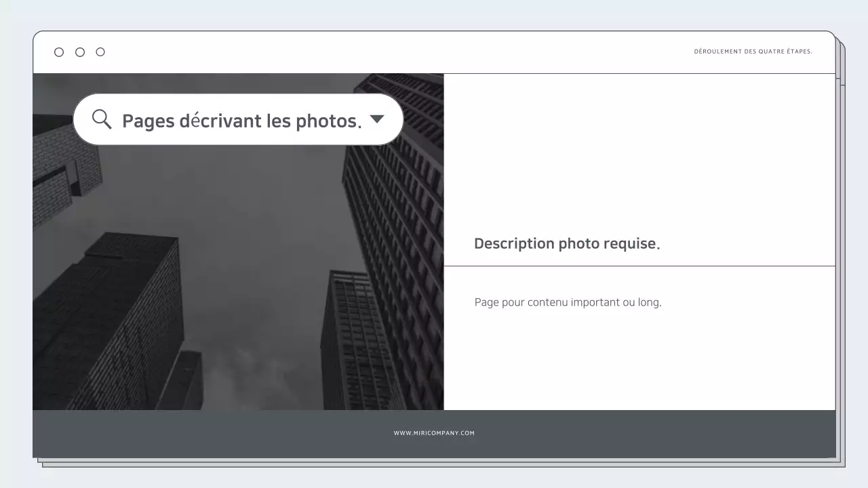Select the 'Déroulement des quatre étapes' header text

(753, 51)
